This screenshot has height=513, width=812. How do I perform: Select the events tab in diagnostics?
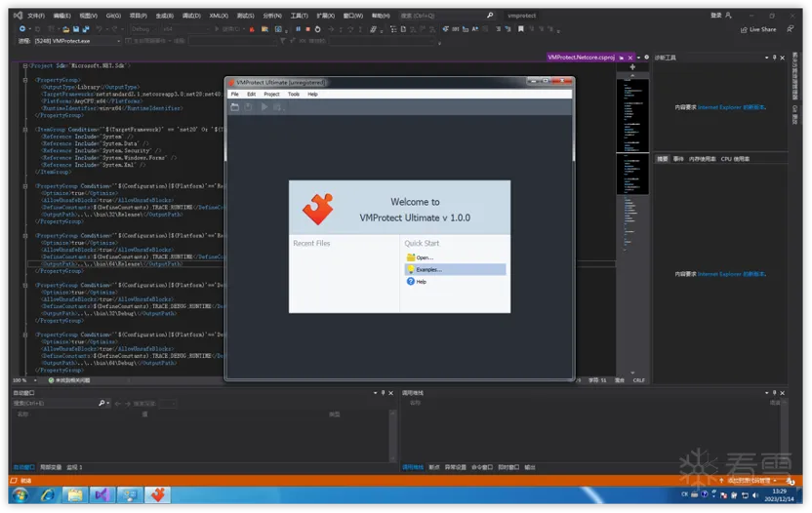(678, 159)
